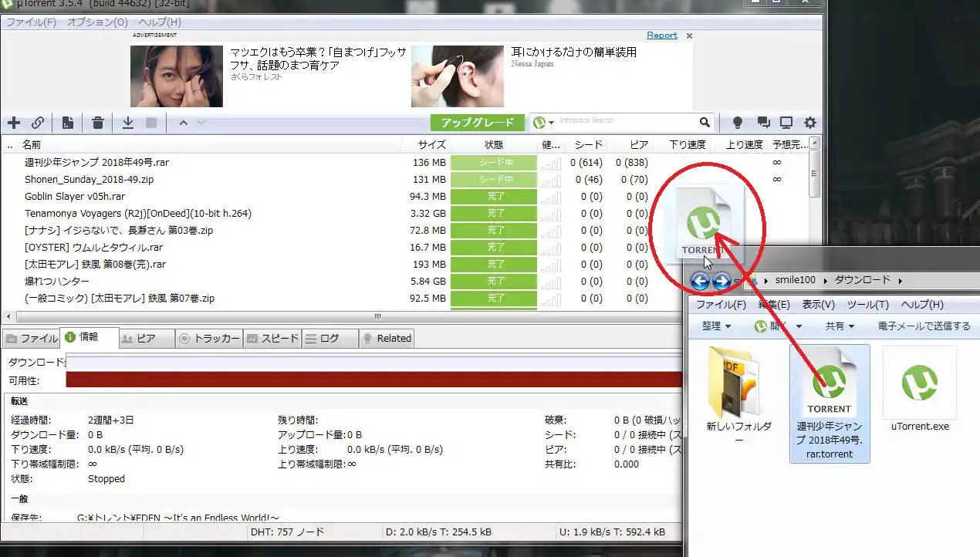Image resolution: width=980 pixels, height=557 pixels.
Task: Click the Add Torrent plus icon
Action: [x=14, y=123]
